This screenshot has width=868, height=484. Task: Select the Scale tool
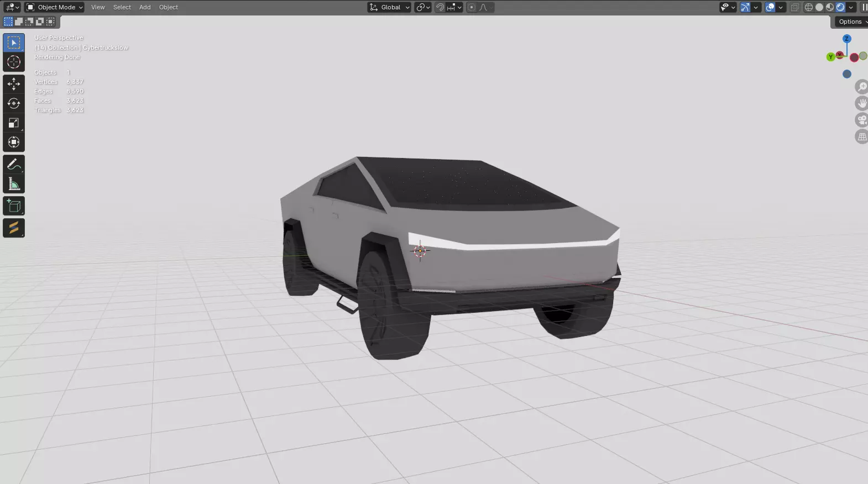point(14,123)
